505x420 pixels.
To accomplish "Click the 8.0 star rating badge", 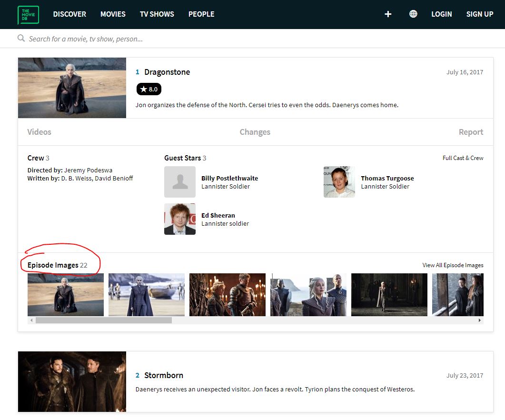I will (x=149, y=90).
